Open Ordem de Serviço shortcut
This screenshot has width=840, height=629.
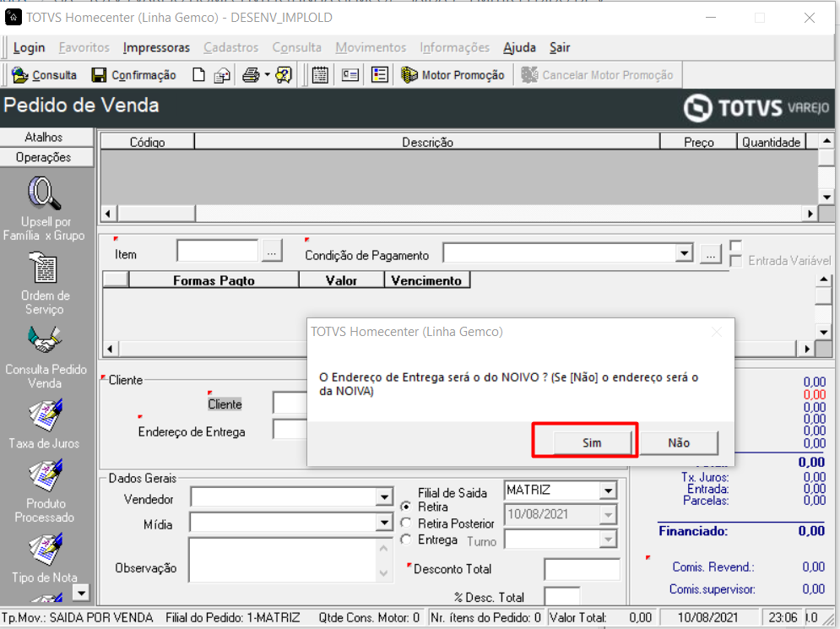(x=45, y=284)
